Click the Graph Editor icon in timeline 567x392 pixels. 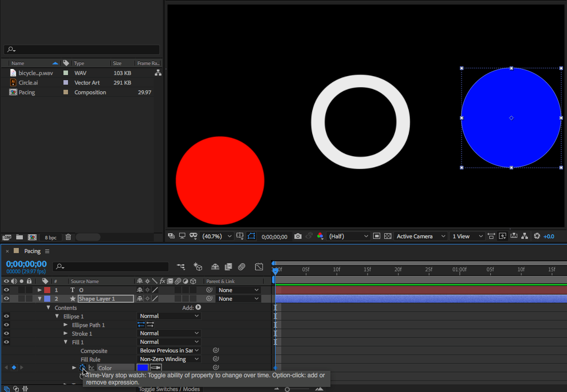pyautogui.click(x=259, y=267)
